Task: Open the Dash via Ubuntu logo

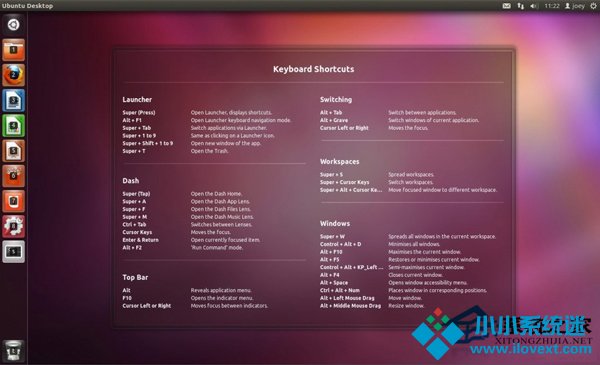Action: click(13, 25)
